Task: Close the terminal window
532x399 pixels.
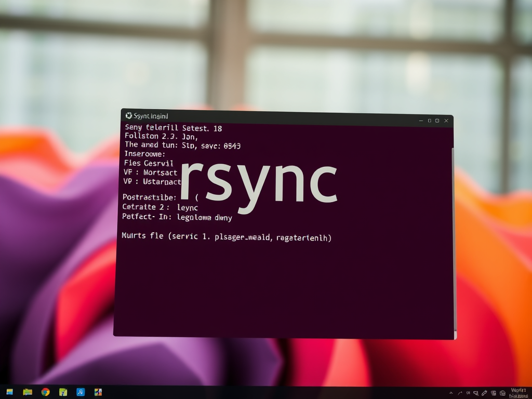Action: (x=446, y=121)
